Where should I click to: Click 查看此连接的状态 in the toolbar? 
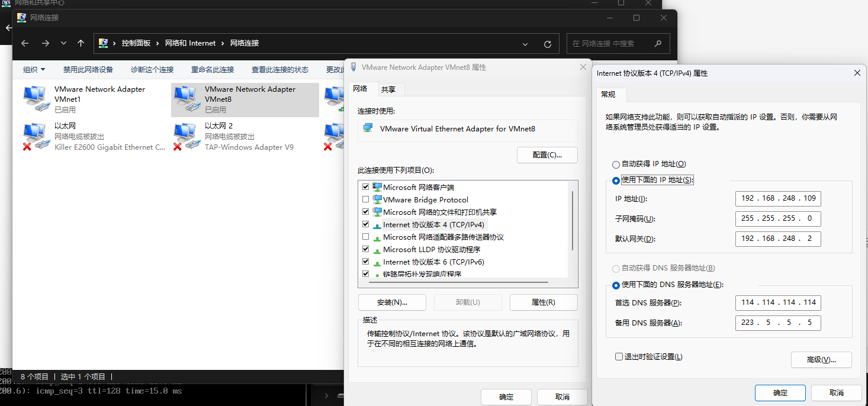click(x=280, y=69)
